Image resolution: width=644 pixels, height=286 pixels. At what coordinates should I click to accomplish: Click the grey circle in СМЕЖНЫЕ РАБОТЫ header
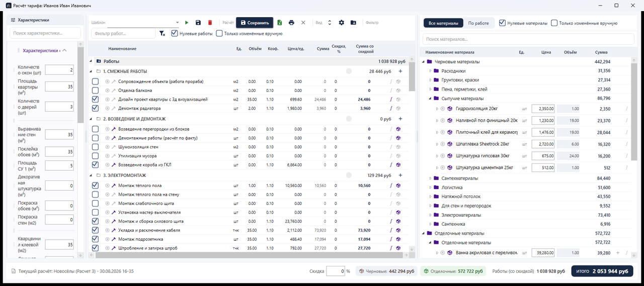click(349, 71)
